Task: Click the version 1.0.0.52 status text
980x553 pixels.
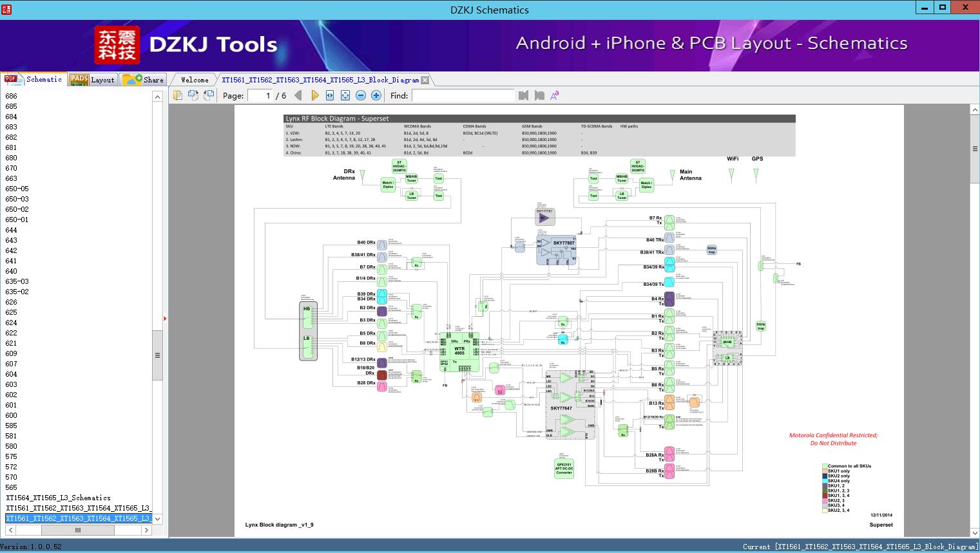Action: (x=31, y=547)
